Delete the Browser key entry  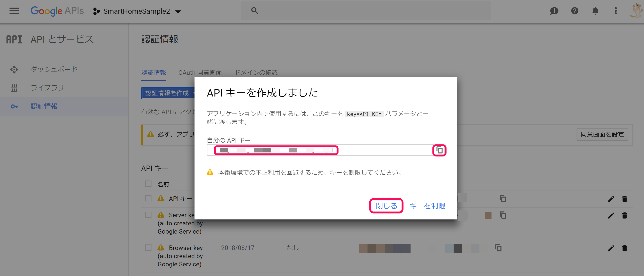click(x=624, y=248)
